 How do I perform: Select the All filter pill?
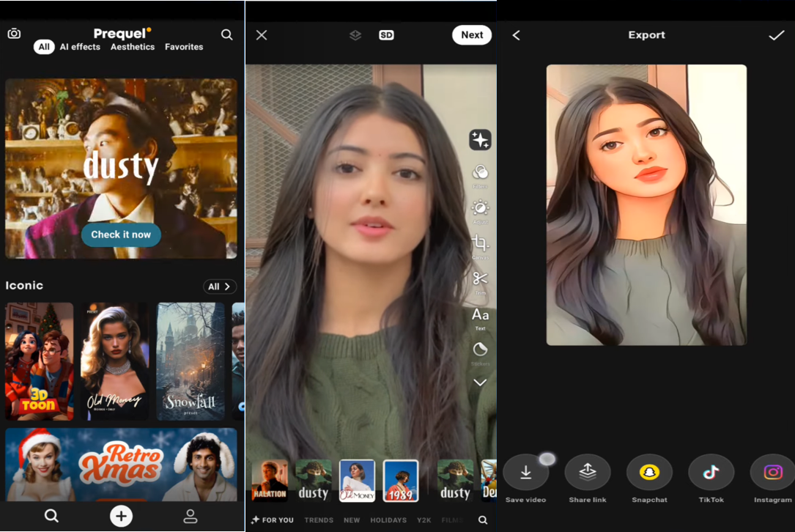point(44,47)
